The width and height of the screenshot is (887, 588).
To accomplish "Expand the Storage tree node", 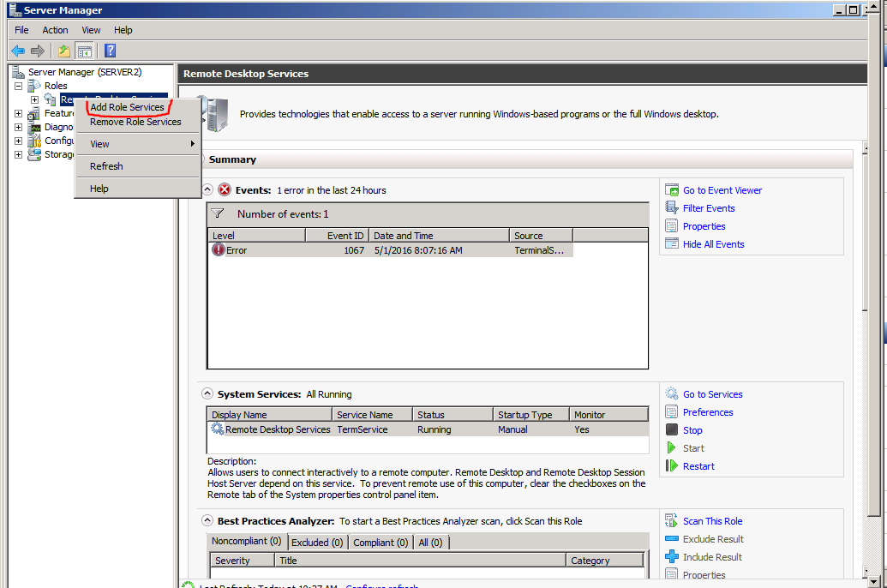I will [18, 154].
